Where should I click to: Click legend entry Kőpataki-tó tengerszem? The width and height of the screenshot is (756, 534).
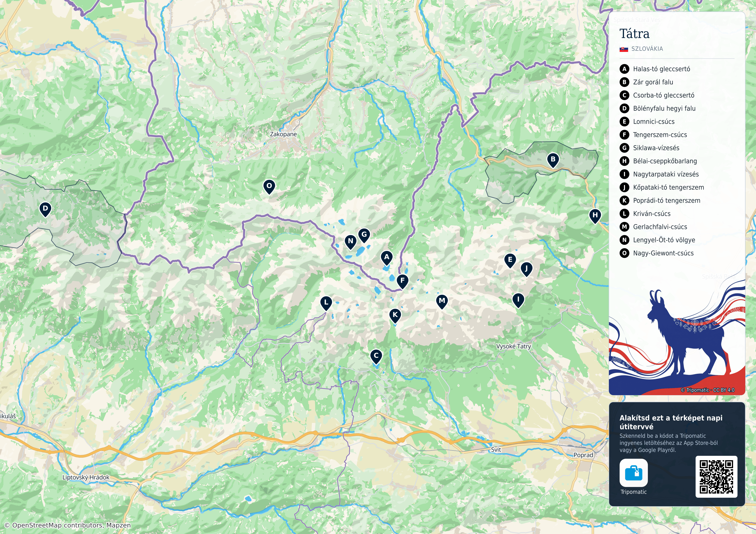662,187
